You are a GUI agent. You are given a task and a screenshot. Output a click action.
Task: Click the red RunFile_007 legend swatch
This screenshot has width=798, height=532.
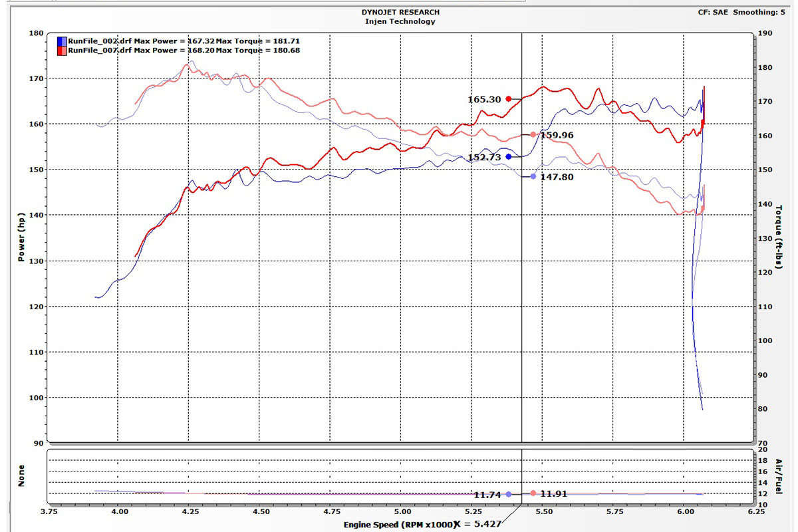[x=62, y=51]
